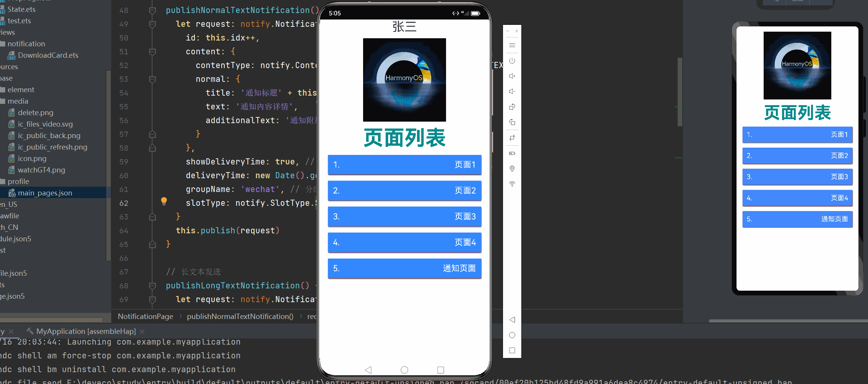Collapse publishLongTextNotification fold at line 68
This screenshot has height=384, width=868.
[152, 286]
